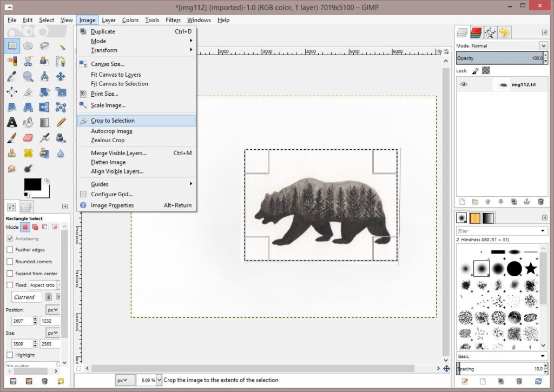Image resolution: width=554 pixels, height=392 pixels.
Task: Select the Eraser tool
Action: 28,138
